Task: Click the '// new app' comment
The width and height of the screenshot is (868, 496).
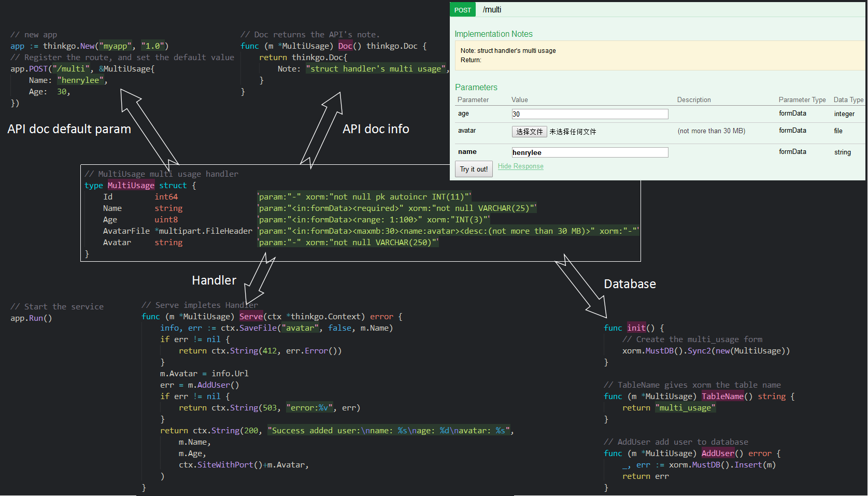Action: pyautogui.click(x=34, y=35)
